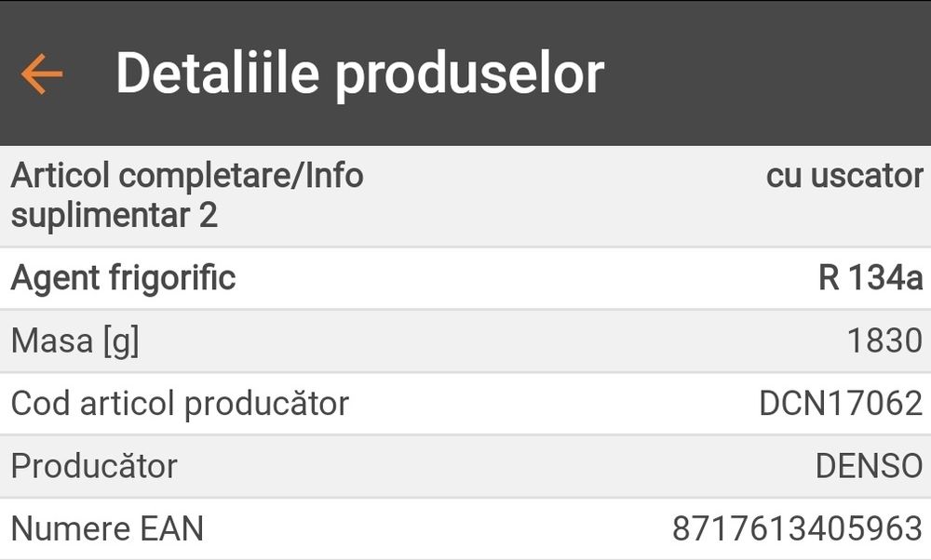Click the 'cu uscator' value
This screenshot has width=931, height=560.
coord(844,176)
